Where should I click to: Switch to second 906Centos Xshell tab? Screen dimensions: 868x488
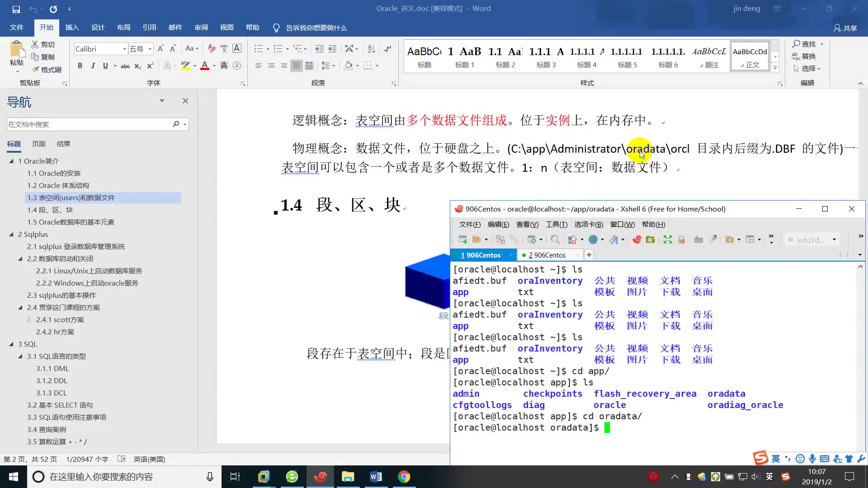(x=547, y=255)
